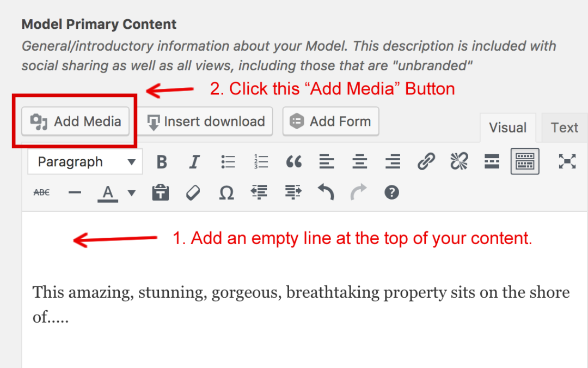
Task: Insert a Read More tag
Action: click(x=491, y=161)
